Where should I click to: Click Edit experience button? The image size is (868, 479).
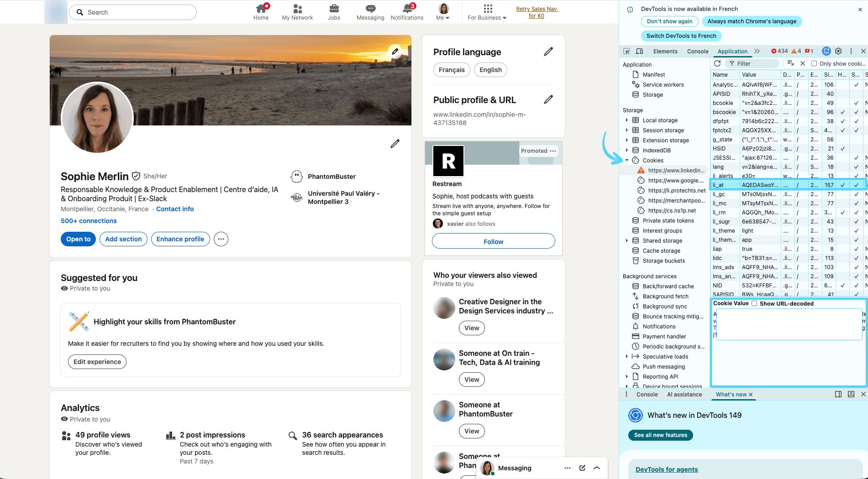(x=97, y=362)
